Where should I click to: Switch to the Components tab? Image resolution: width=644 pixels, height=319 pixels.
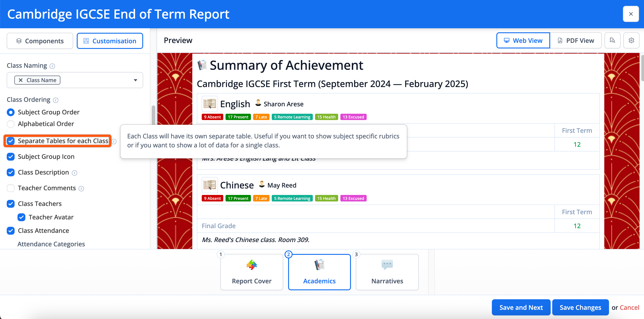[x=40, y=41]
